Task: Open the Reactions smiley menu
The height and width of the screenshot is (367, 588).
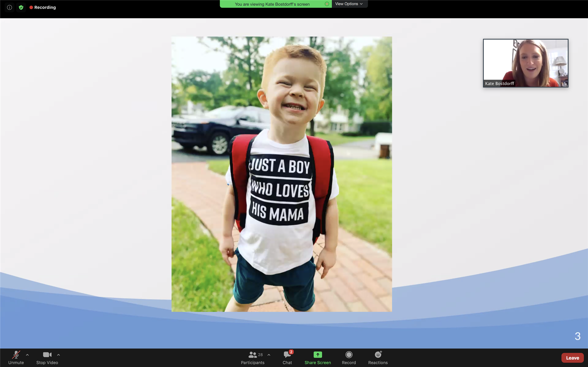Action: click(378, 358)
